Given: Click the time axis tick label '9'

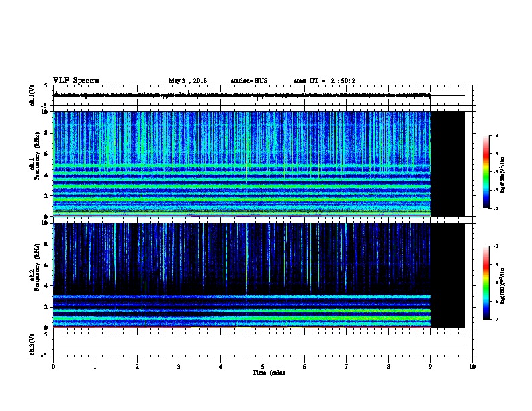Looking at the screenshot, I should point(430,366).
